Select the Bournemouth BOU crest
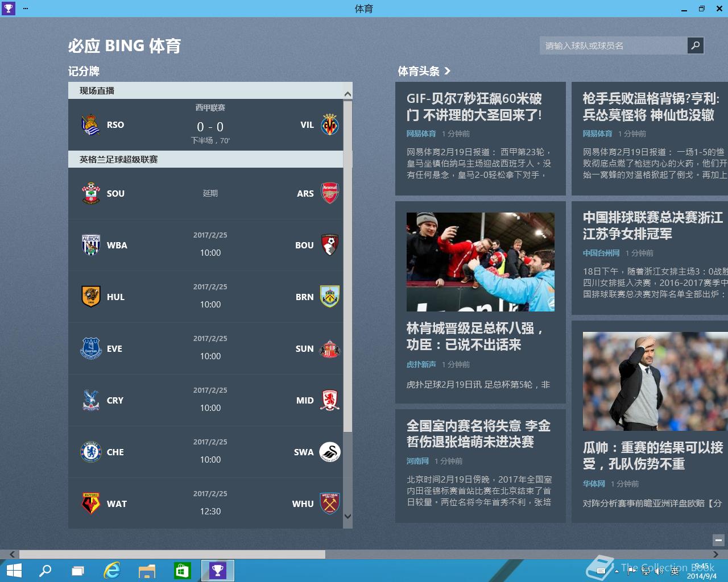 point(330,245)
